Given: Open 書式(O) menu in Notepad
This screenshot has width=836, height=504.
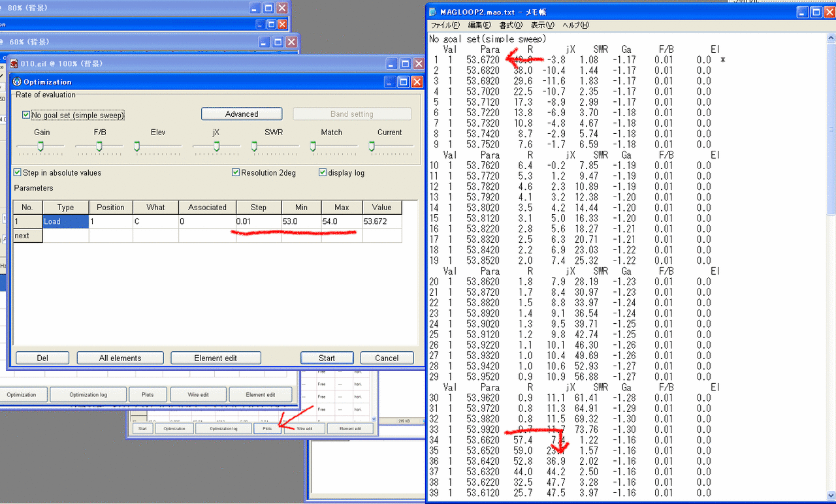Looking at the screenshot, I should (x=511, y=25).
